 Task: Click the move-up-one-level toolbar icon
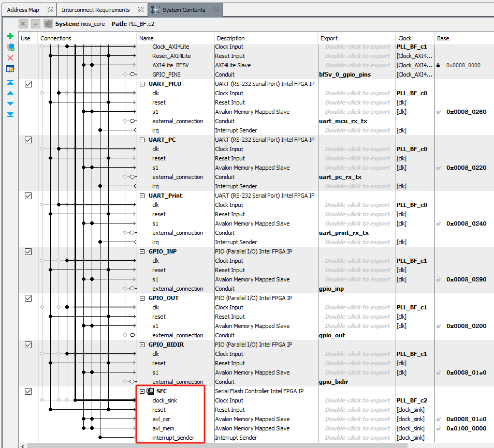pyautogui.click(x=36, y=24)
